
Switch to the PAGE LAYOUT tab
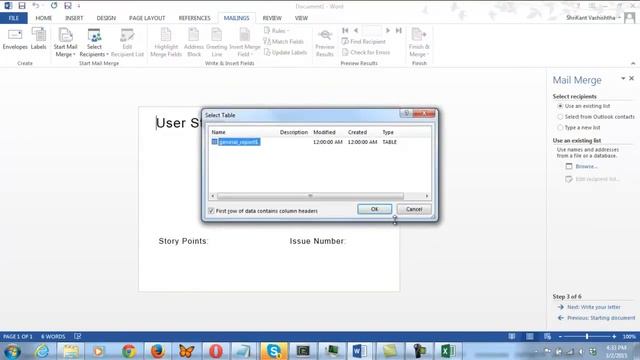coord(147,18)
